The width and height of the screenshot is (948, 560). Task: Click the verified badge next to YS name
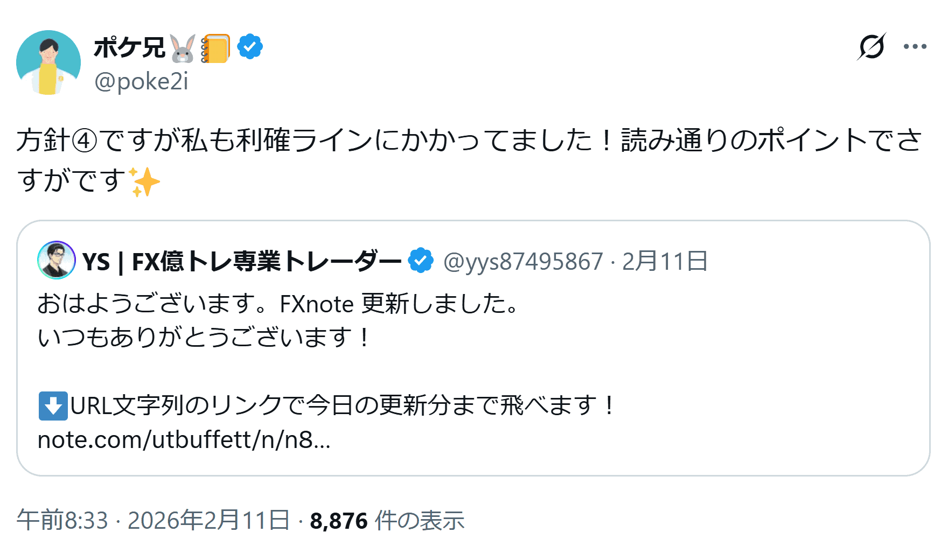(421, 261)
